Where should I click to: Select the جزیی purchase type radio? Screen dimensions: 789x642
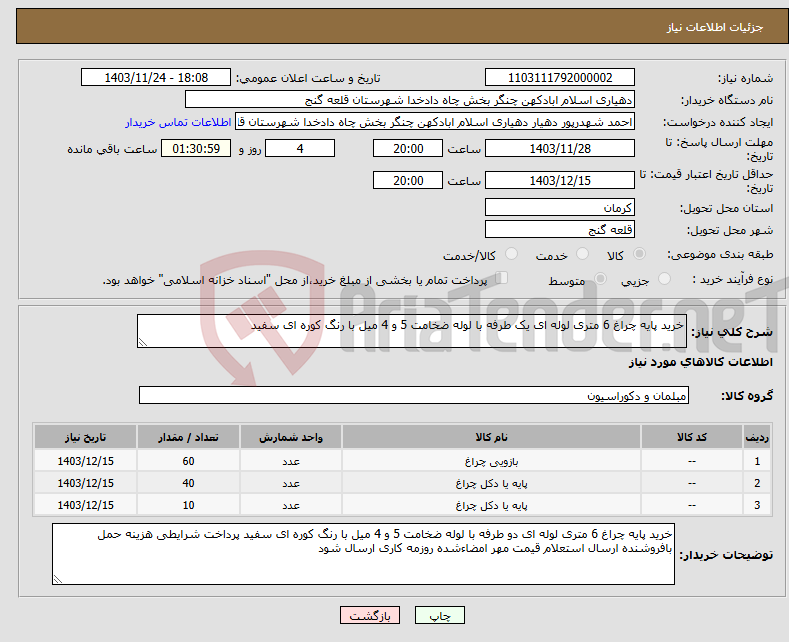click(x=664, y=279)
